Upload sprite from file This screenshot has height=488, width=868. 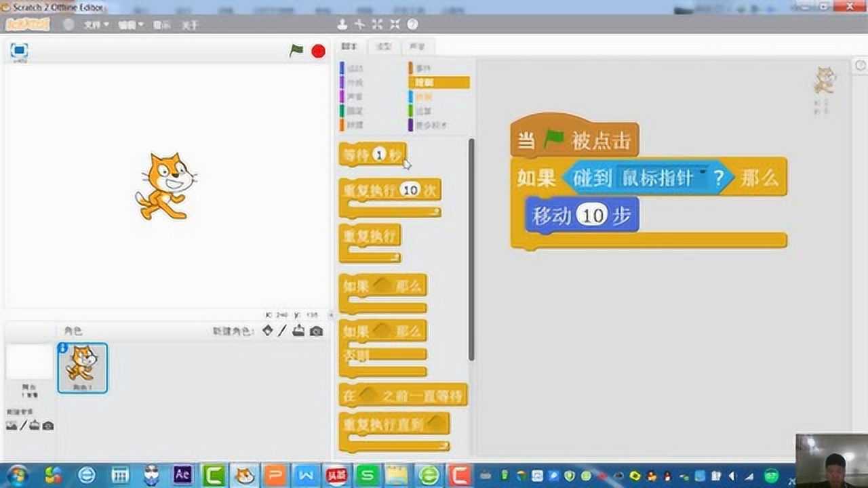click(299, 331)
